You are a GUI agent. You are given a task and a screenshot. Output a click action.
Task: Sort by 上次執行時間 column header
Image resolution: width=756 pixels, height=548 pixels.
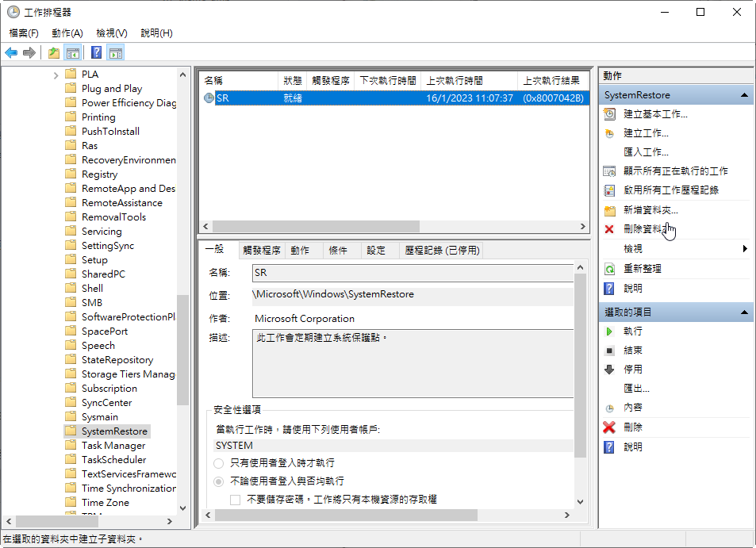469,80
